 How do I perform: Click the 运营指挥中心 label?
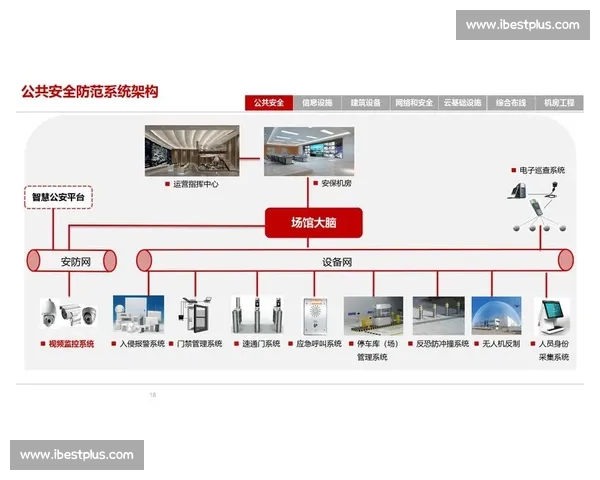click(x=196, y=184)
